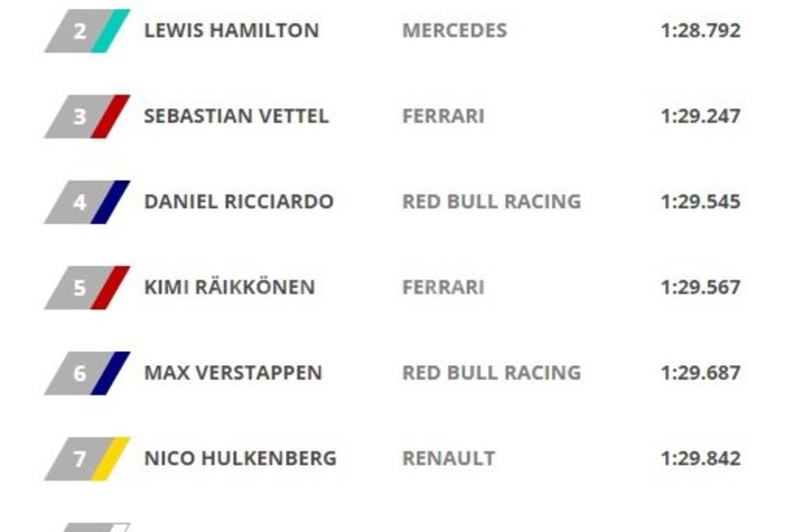This screenshot has height=532, width=798.
Task: Click the position 7 badge with yellow stripe
Action: [x=87, y=459]
